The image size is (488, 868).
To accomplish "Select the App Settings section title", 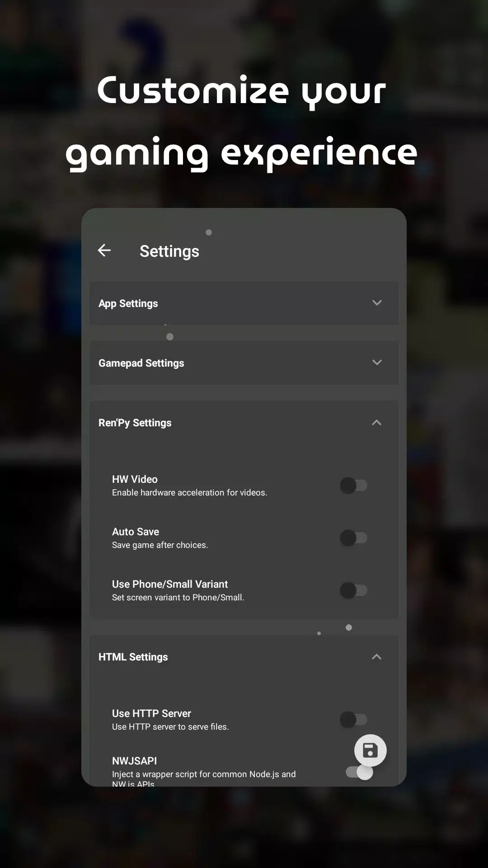I will (x=128, y=303).
